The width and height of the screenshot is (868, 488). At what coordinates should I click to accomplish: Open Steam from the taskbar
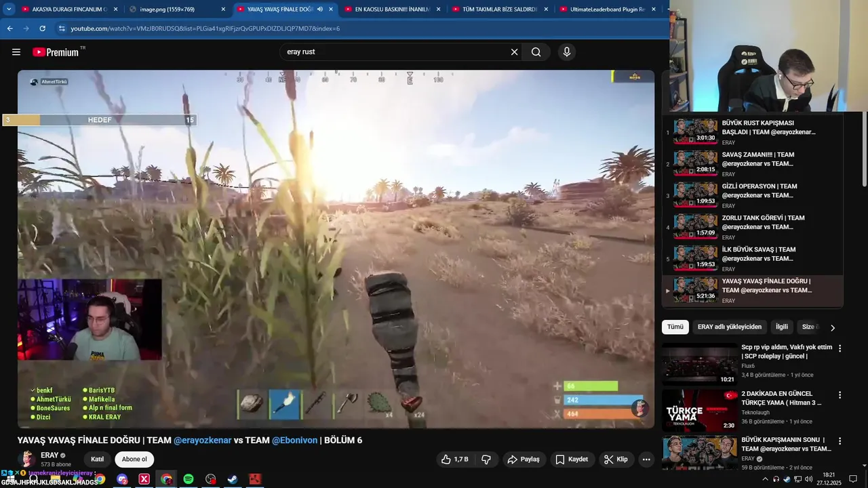[x=233, y=479]
